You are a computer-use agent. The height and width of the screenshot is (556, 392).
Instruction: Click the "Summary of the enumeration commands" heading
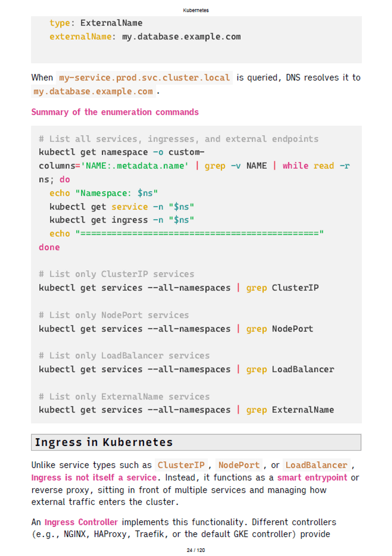tap(115, 112)
